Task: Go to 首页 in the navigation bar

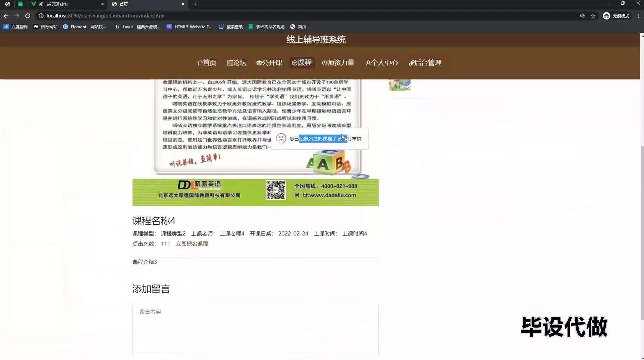Action: tap(207, 63)
